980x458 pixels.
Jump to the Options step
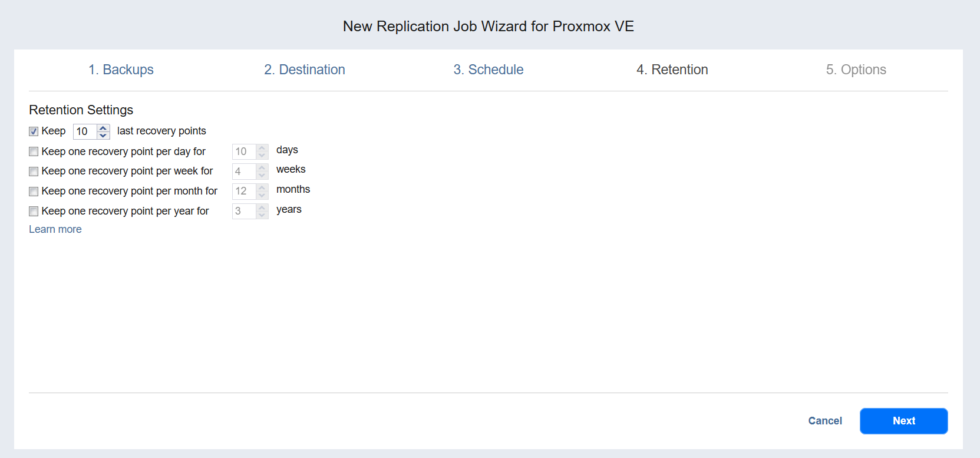click(856, 70)
